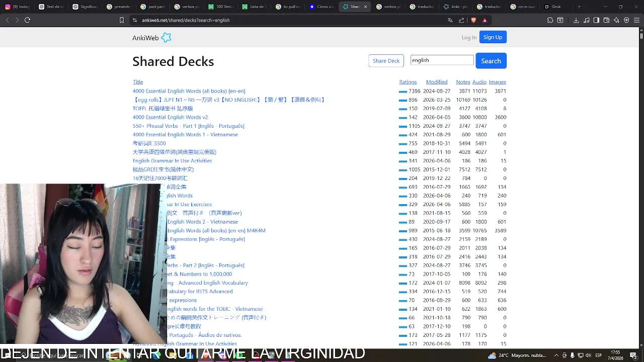This screenshot has width=644, height=362.
Task: Click the rating value 7386
Action: [x=415, y=91]
